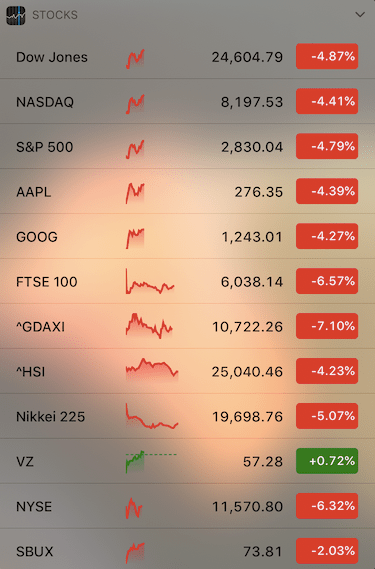Image resolution: width=375 pixels, height=569 pixels.
Task: Click the FTSE 100 -6.57% red badge
Action: tap(327, 281)
